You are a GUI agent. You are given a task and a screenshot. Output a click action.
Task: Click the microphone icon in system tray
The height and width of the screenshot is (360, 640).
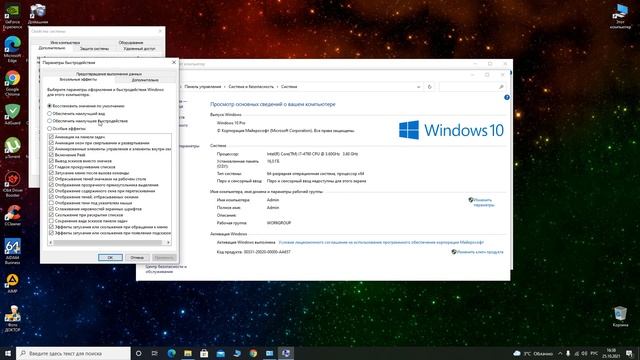568,353
